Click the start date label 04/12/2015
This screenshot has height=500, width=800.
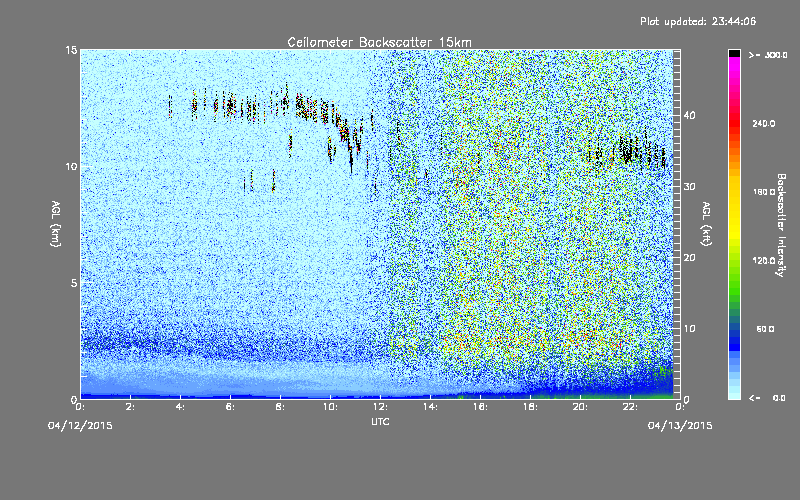point(80,426)
